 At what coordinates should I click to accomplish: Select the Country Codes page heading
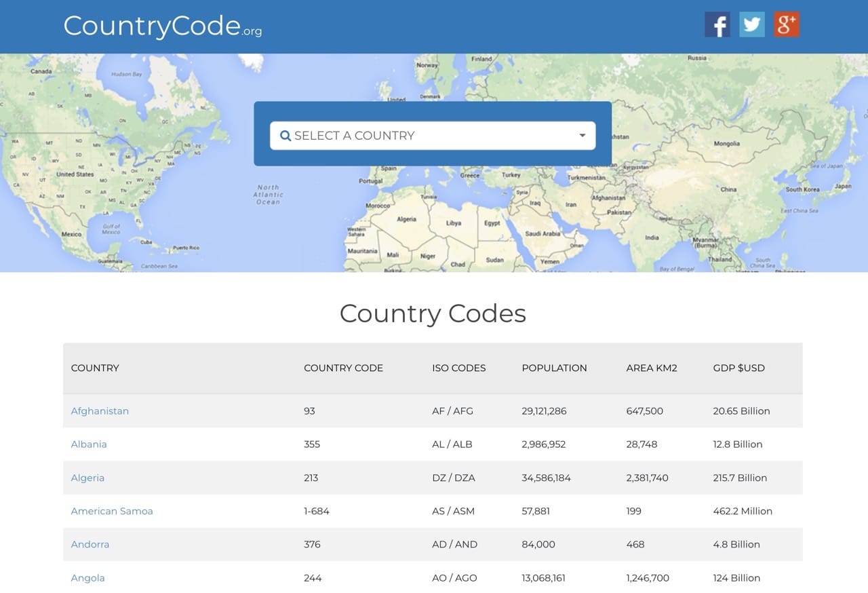(433, 313)
